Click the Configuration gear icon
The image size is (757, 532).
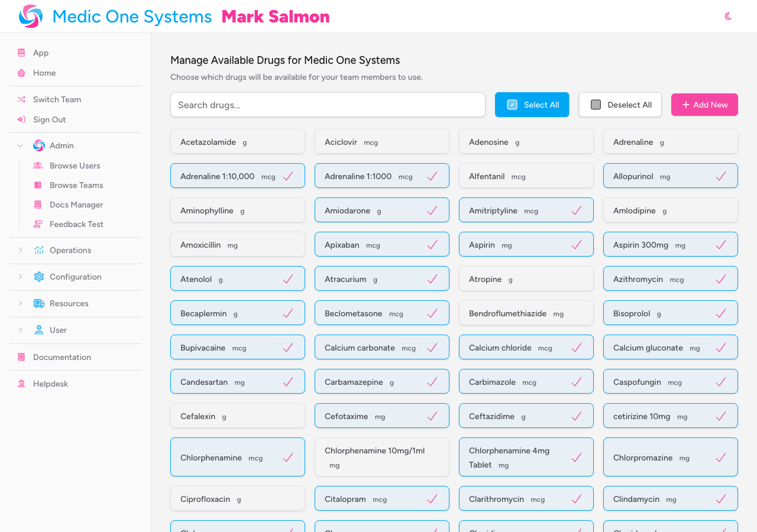tap(39, 277)
